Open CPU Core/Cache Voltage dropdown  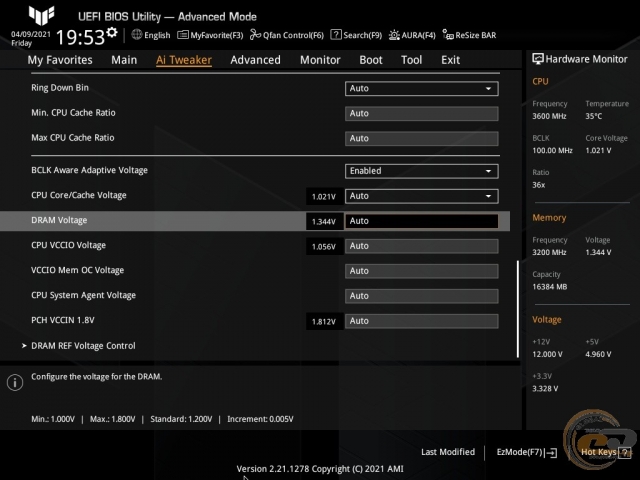pyautogui.click(x=421, y=196)
